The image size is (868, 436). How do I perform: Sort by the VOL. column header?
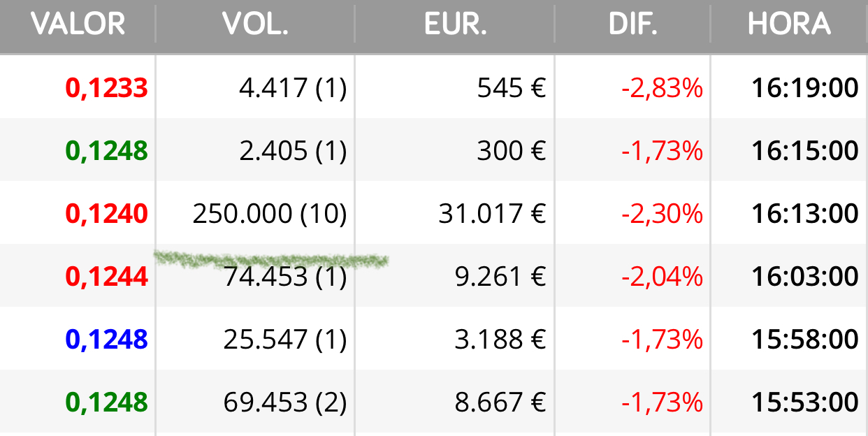(255, 25)
